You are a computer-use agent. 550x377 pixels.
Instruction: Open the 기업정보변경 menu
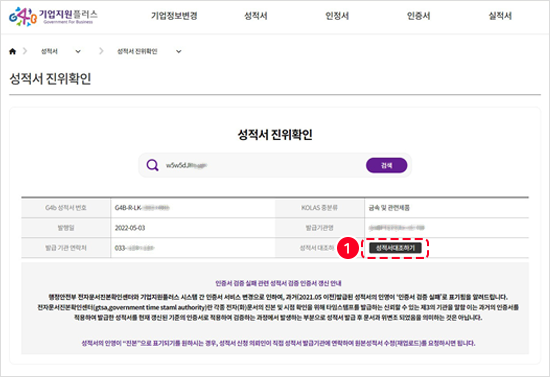174,16
